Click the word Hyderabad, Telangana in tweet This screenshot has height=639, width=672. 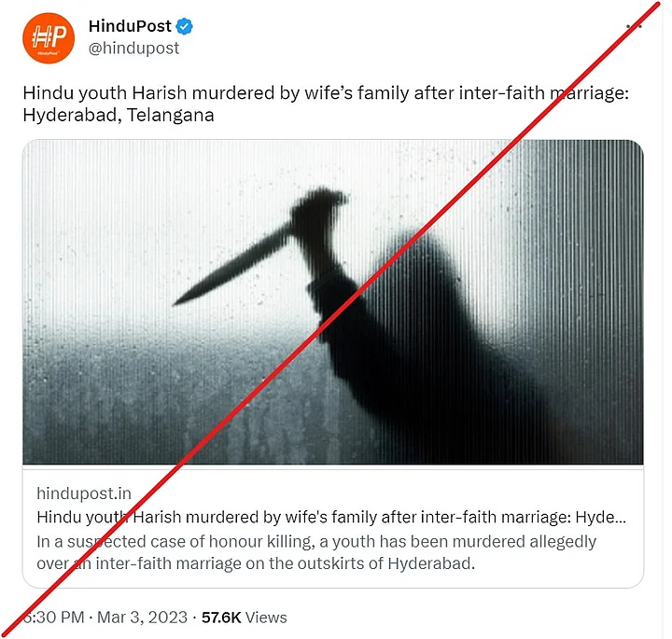[x=119, y=116]
